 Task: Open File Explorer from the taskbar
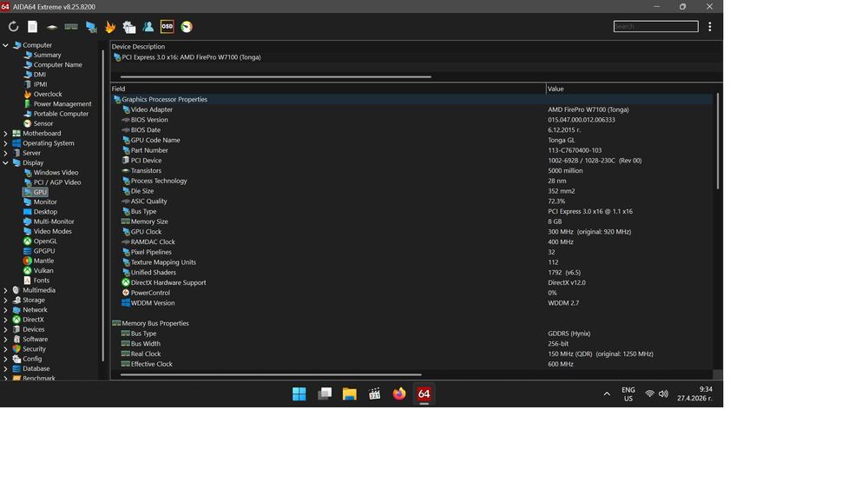tap(349, 393)
